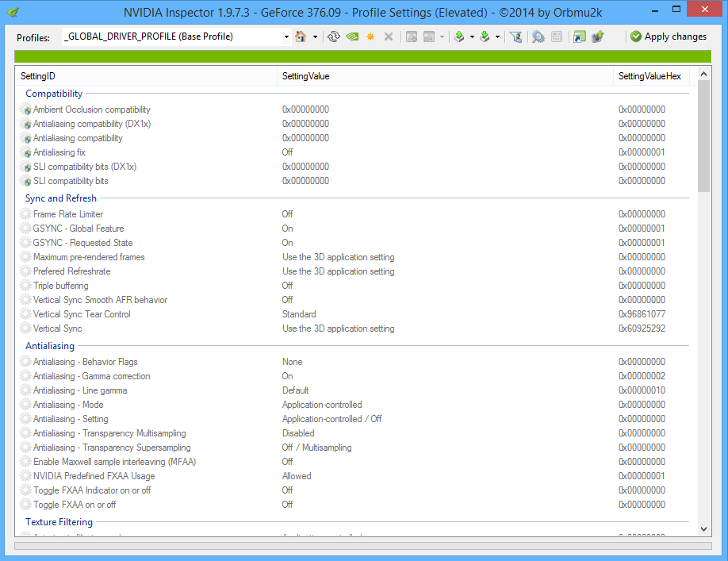
Task: Open the export profiles dropdown arrow
Action: point(472,37)
